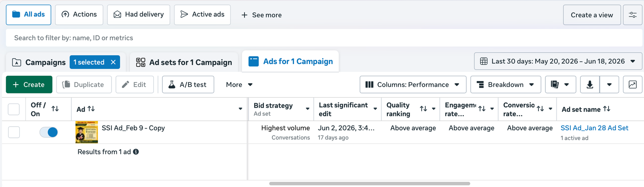Open the All ads view
The height and width of the screenshot is (187, 644).
(29, 15)
